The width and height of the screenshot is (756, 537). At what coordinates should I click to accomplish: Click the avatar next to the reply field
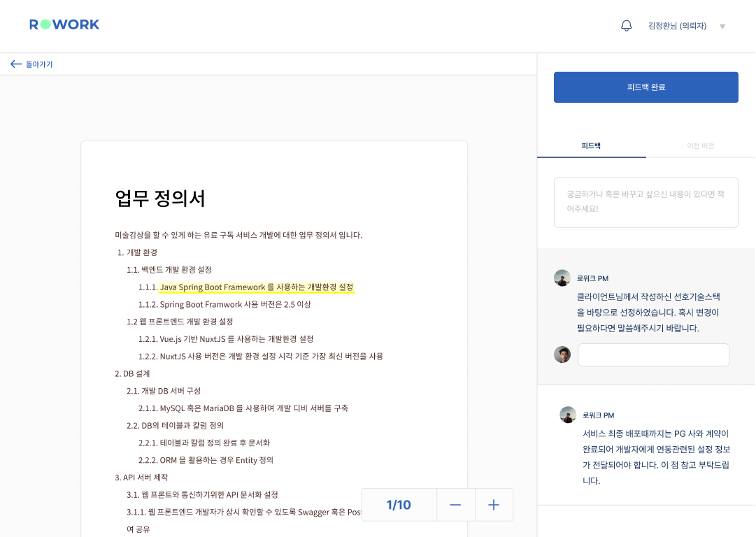click(562, 355)
